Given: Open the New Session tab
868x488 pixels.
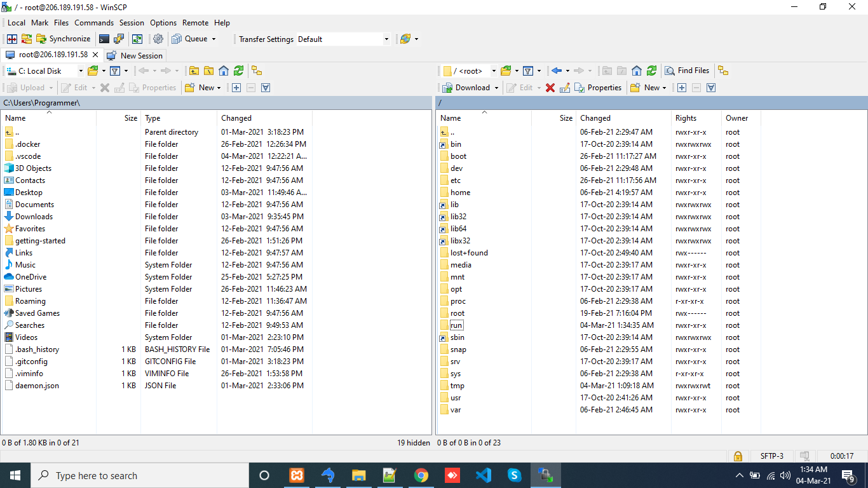Looking at the screenshot, I should 135,55.
